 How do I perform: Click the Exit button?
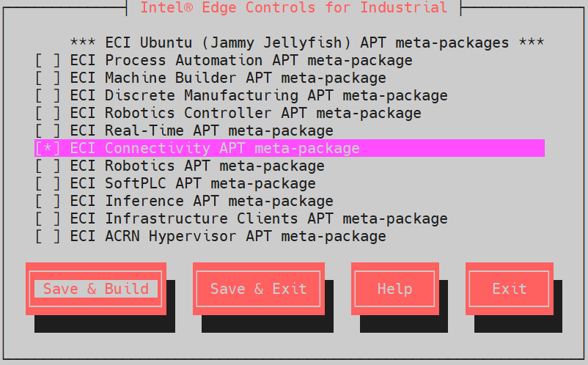point(510,289)
